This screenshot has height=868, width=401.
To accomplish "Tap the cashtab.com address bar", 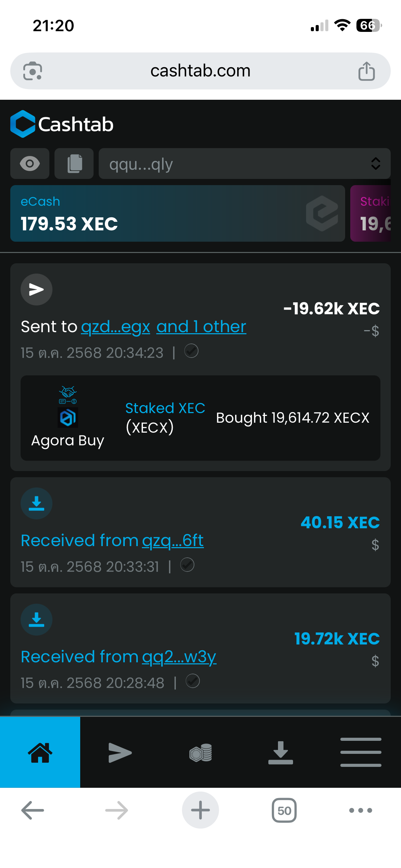I will click(200, 71).
